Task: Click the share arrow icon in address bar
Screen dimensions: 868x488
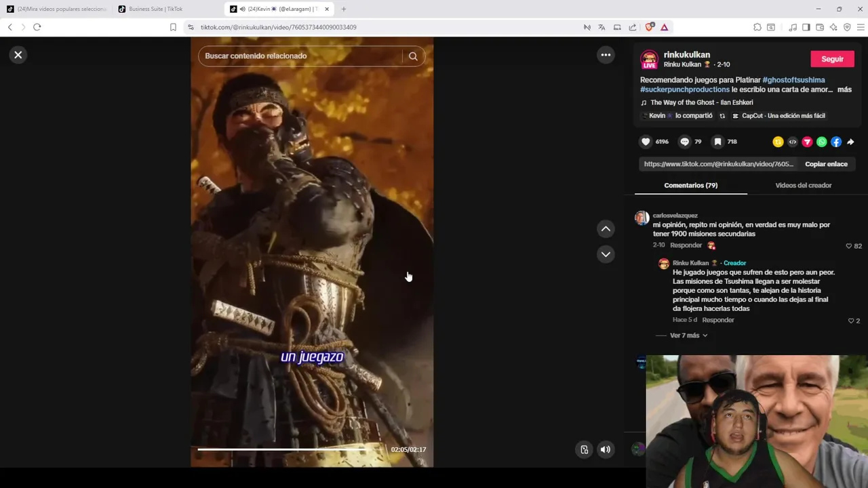Action: (x=632, y=27)
